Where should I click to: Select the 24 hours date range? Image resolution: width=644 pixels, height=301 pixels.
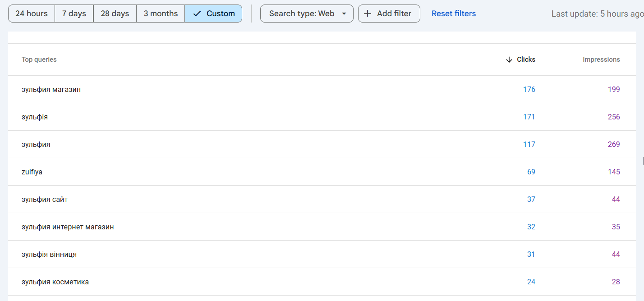(32, 14)
